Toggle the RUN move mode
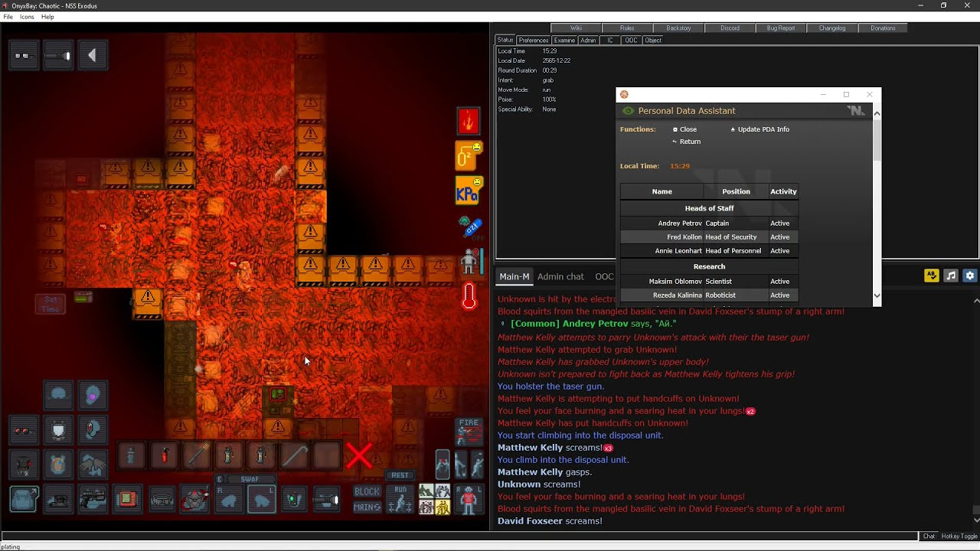The image size is (980, 551). pyautogui.click(x=400, y=500)
